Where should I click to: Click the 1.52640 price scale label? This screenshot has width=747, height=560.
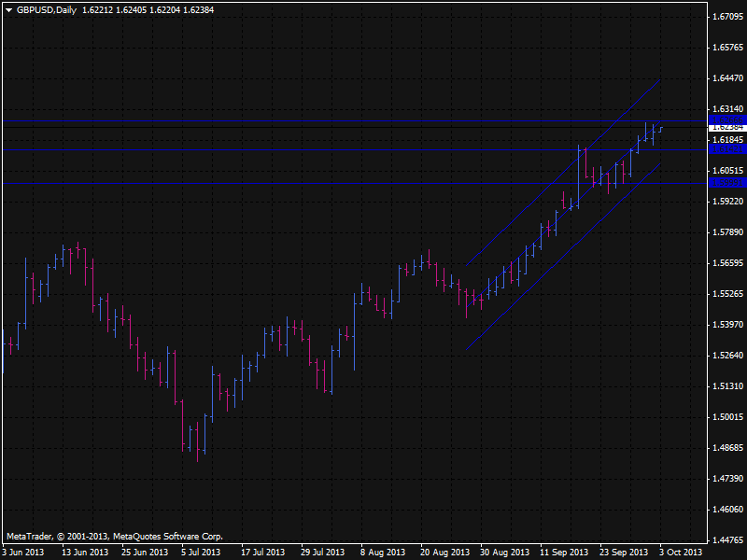click(x=726, y=356)
